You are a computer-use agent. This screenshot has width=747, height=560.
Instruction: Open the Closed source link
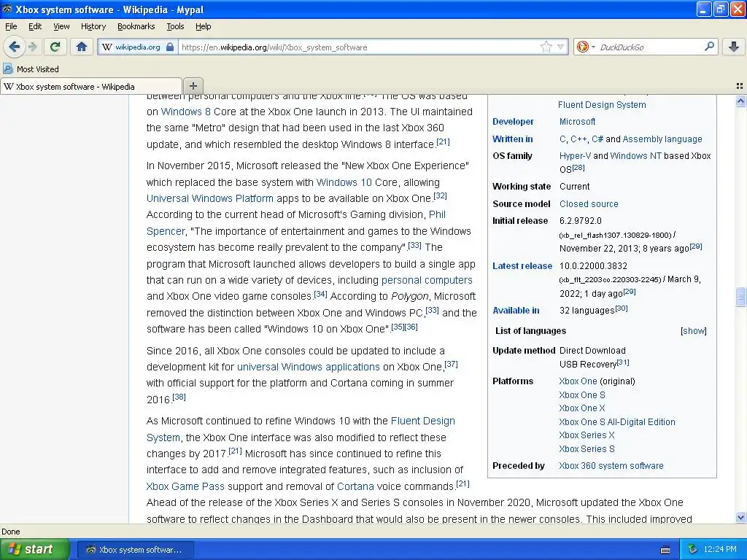coord(589,204)
